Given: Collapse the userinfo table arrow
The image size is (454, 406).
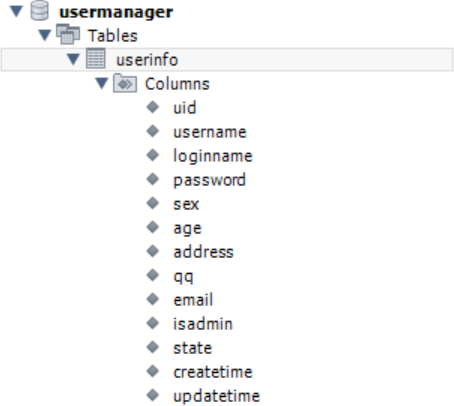Looking at the screenshot, I should coord(73,59).
